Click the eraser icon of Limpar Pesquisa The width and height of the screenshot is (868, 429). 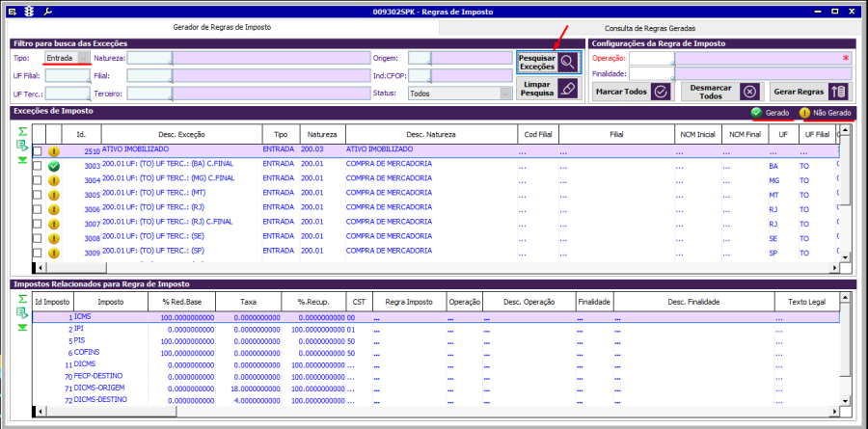pos(568,90)
